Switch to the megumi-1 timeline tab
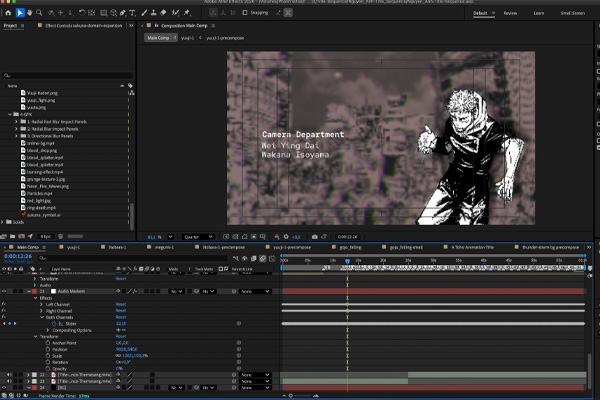600x400 pixels. [164, 247]
